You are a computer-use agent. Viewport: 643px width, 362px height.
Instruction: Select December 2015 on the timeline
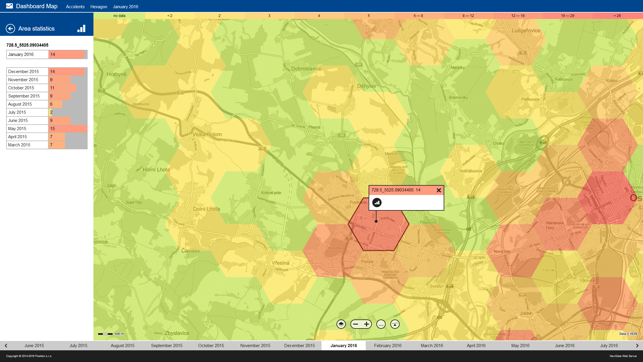point(299,346)
